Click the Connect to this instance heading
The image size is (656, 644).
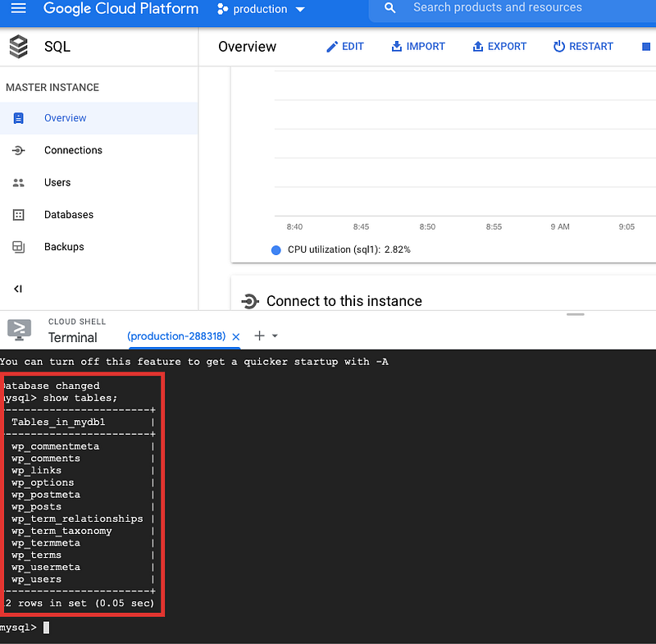[x=344, y=301]
